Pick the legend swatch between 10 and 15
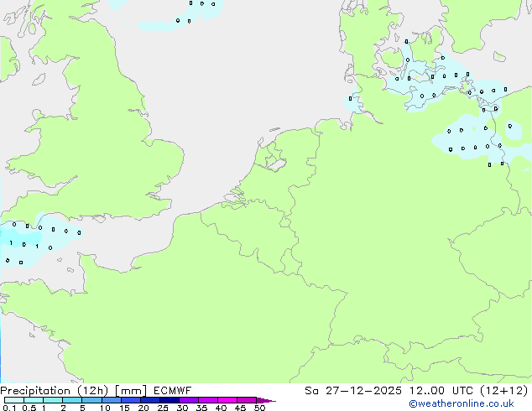 pos(111,401)
